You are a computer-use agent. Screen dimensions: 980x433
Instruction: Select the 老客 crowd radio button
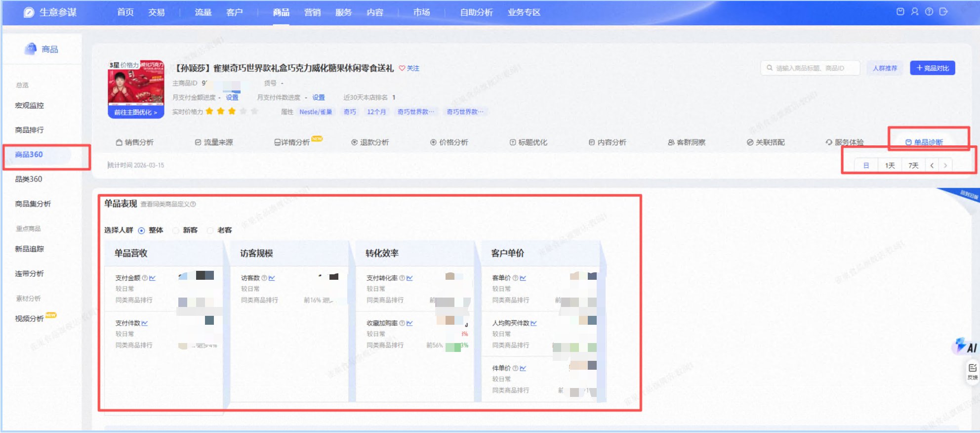coord(210,230)
